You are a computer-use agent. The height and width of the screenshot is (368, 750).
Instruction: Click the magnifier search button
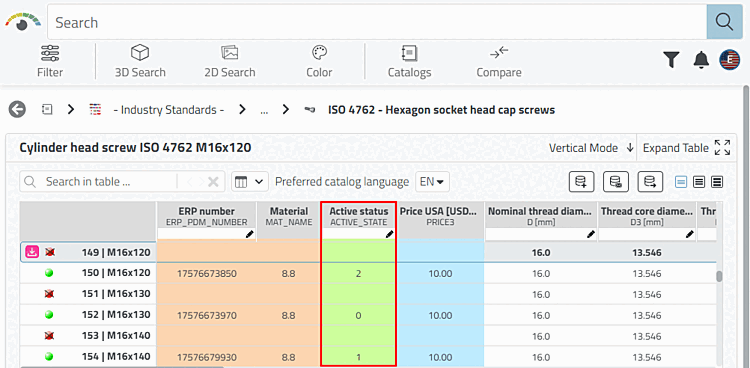[724, 22]
